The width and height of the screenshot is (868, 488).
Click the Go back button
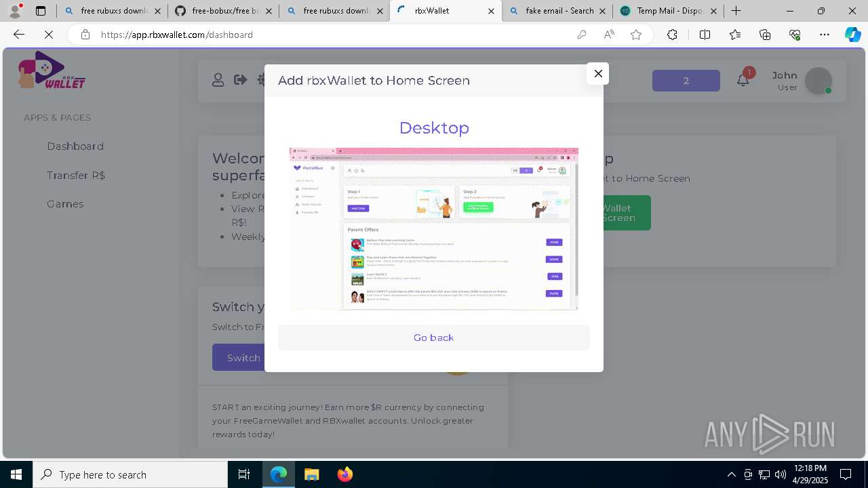pyautogui.click(x=434, y=338)
